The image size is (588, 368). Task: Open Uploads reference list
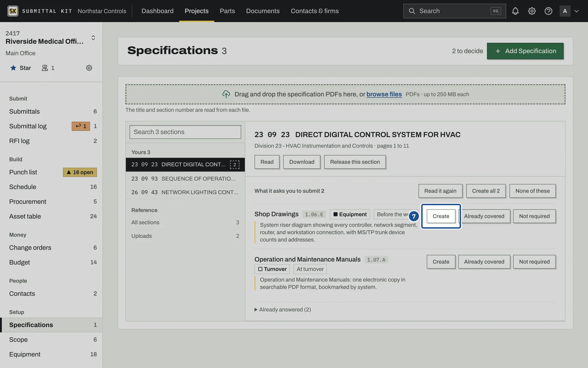(x=185, y=236)
